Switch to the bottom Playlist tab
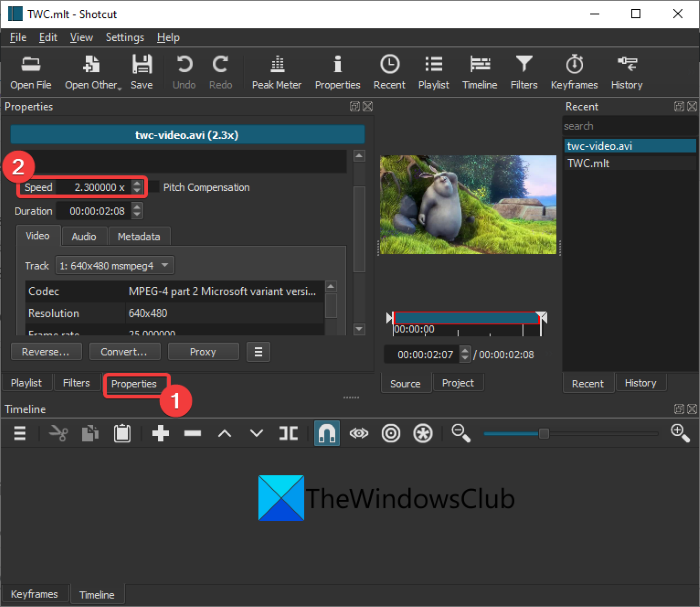Screen dimensions: 700x607 click(x=26, y=383)
